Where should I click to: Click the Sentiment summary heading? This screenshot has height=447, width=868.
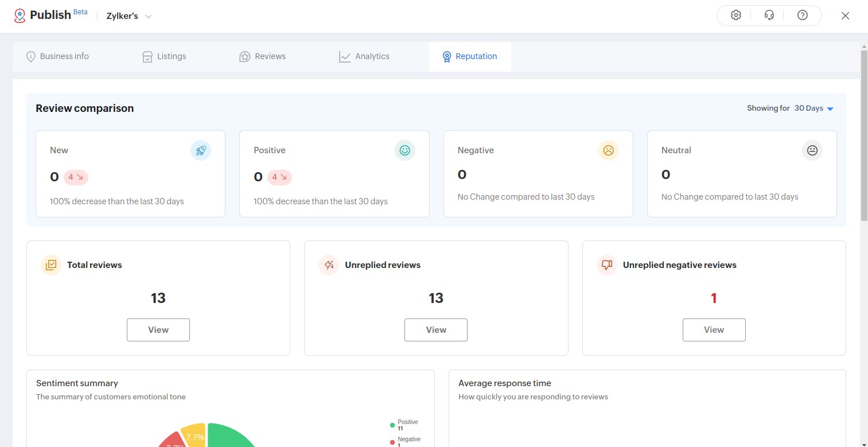point(77,383)
